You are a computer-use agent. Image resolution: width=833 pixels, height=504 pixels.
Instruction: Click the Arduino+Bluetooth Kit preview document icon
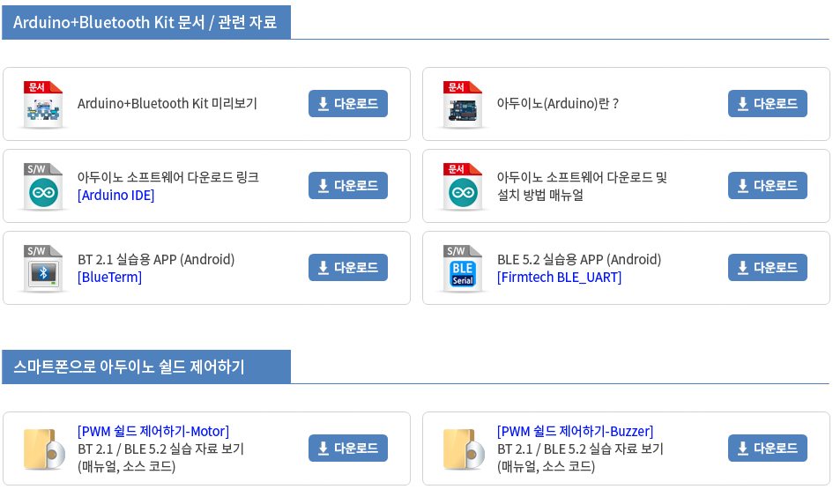coord(43,104)
